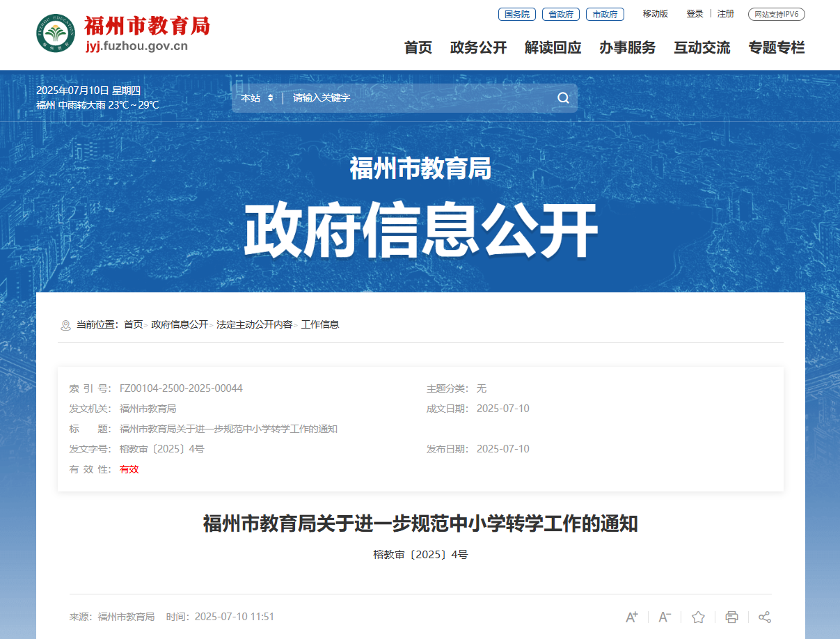Go to 首页 in the breadcrumb

pyautogui.click(x=133, y=324)
